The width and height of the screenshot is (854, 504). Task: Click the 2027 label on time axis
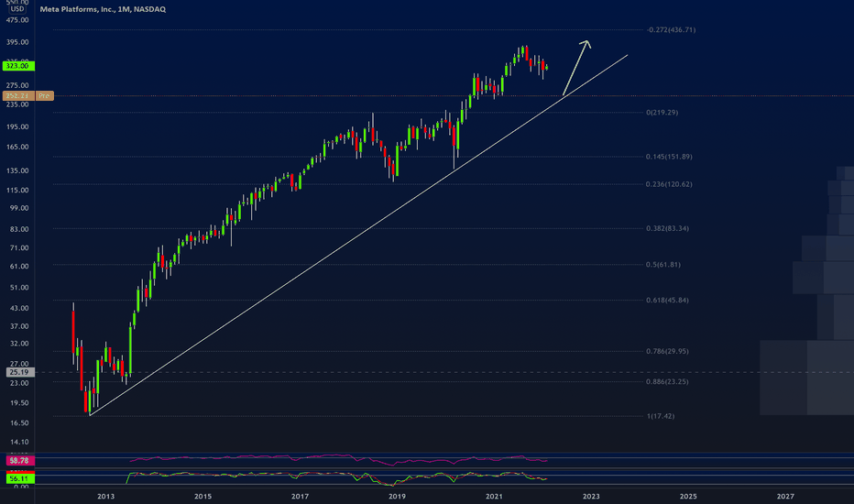[x=785, y=497]
